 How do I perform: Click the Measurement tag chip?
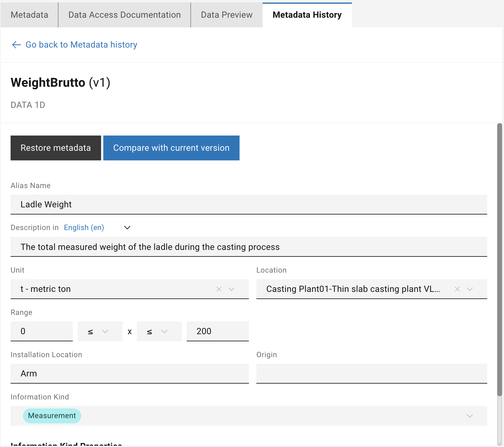(x=52, y=416)
